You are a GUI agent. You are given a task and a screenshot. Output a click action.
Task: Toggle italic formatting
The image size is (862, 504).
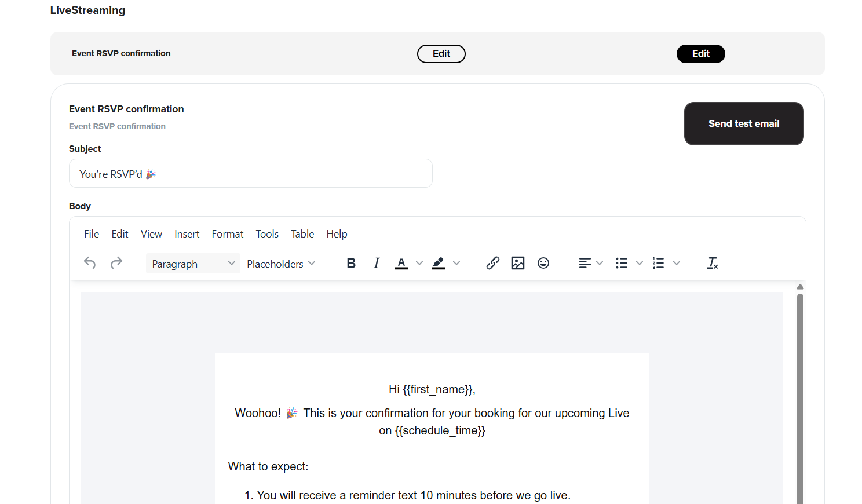[x=377, y=263]
